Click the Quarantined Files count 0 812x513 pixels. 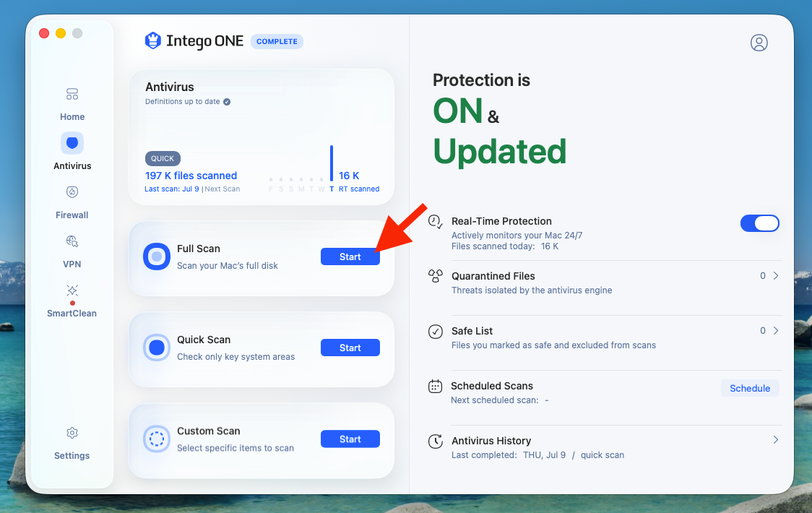763,276
